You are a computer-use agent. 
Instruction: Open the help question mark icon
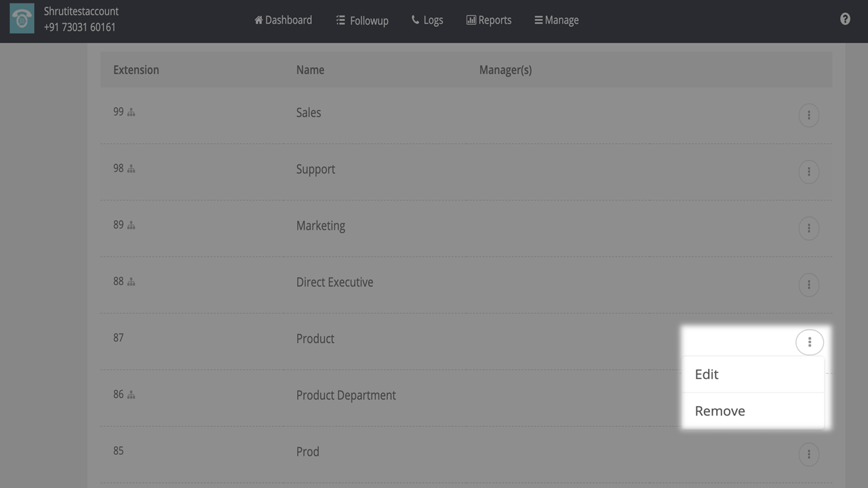pyautogui.click(x=845, y=19)
